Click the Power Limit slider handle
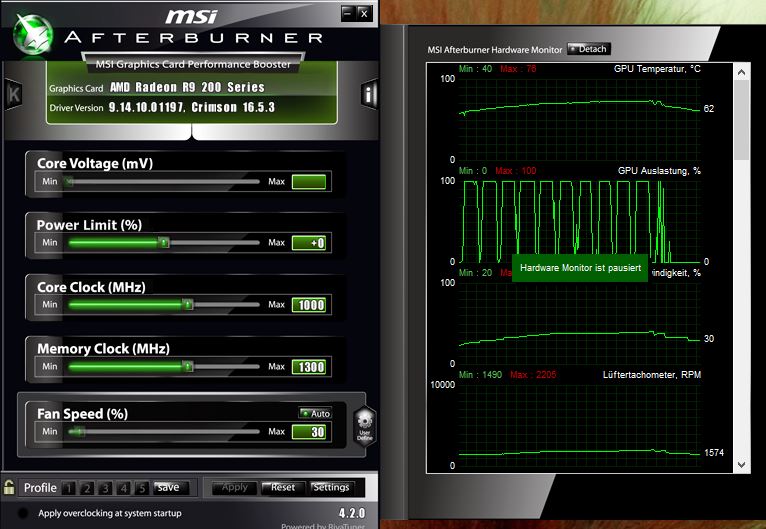The height and width of the screenshot is (529, 766). (x=164, y=242)
